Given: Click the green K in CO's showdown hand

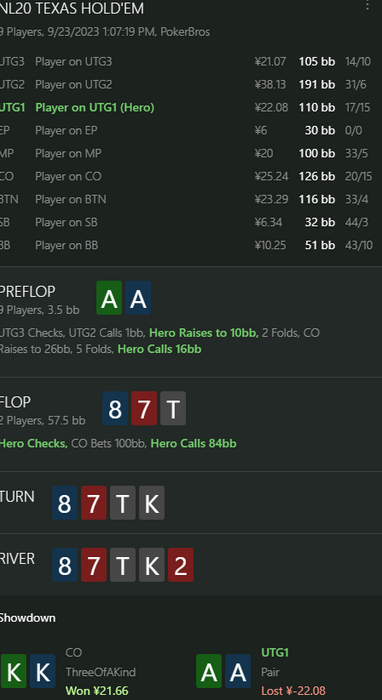Looking at the screenshot, I should pos(14,671).
